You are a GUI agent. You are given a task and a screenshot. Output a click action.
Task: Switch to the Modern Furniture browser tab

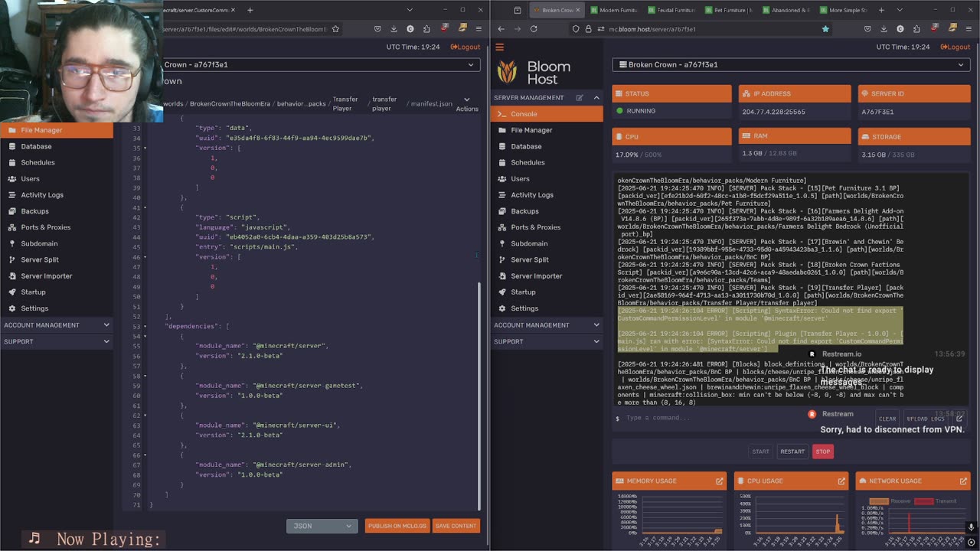(614, 10)
